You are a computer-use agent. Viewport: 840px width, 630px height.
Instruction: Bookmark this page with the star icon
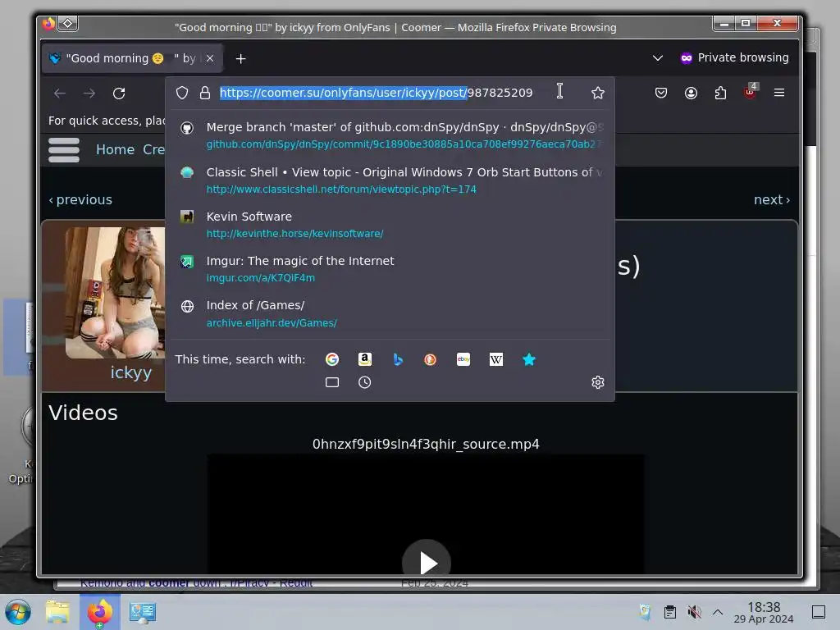(598, 93)
